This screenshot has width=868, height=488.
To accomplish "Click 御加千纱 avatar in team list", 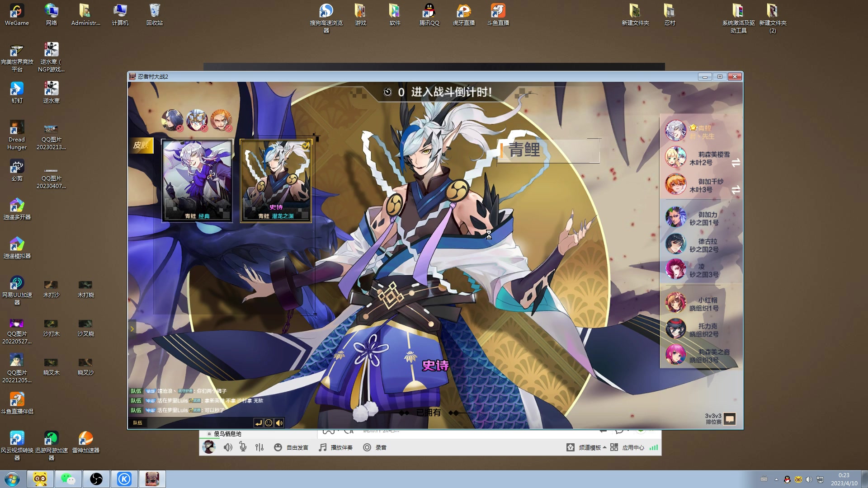I will (675, 184).
